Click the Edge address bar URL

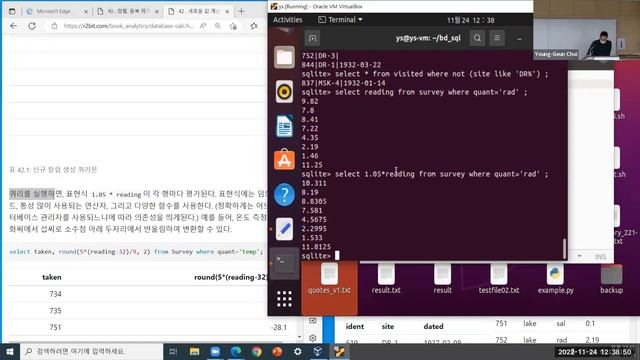click(128, 26)
